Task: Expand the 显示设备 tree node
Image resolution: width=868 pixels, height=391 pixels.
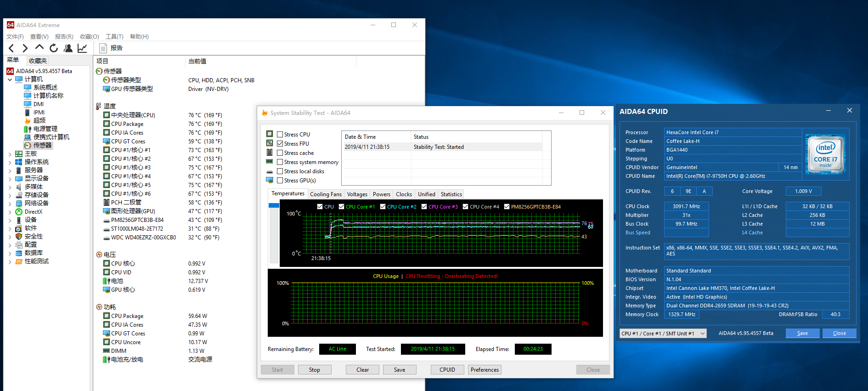Action: coord(10,179)
